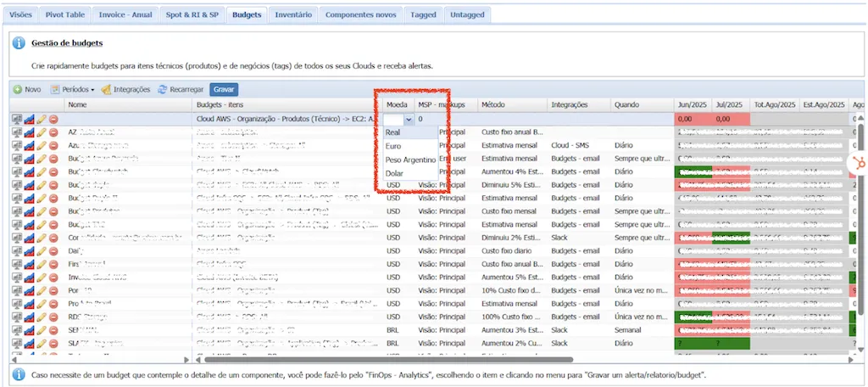Choose Real from the currency list
The width and height of the screenshot is (868, 387).
point(410,132)
